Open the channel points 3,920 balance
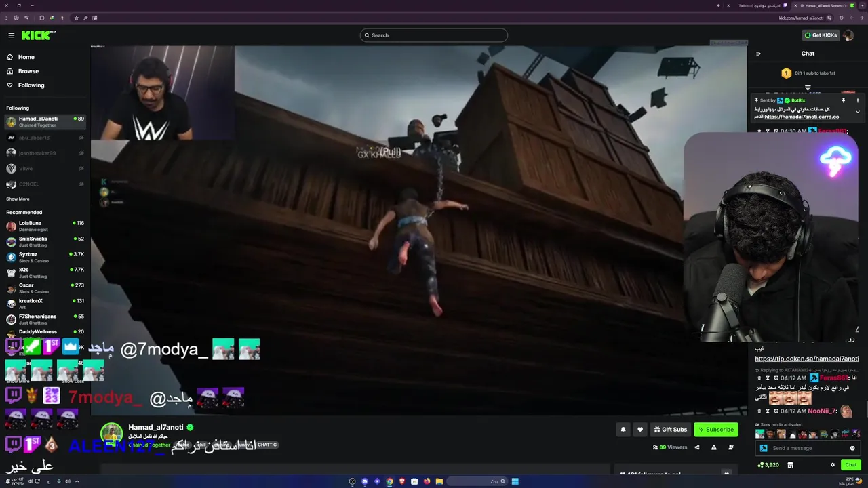The height and width of the screenshot is (488, 868). tap(769, 465)
